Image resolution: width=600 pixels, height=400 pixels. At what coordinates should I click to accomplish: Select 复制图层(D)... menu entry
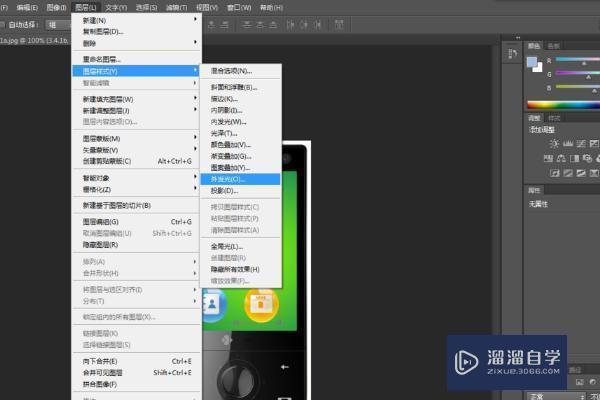coord(136,32)
